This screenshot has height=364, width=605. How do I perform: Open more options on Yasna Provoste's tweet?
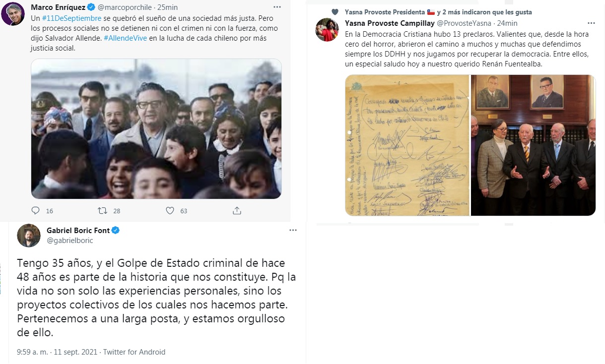tap(591, 23)
